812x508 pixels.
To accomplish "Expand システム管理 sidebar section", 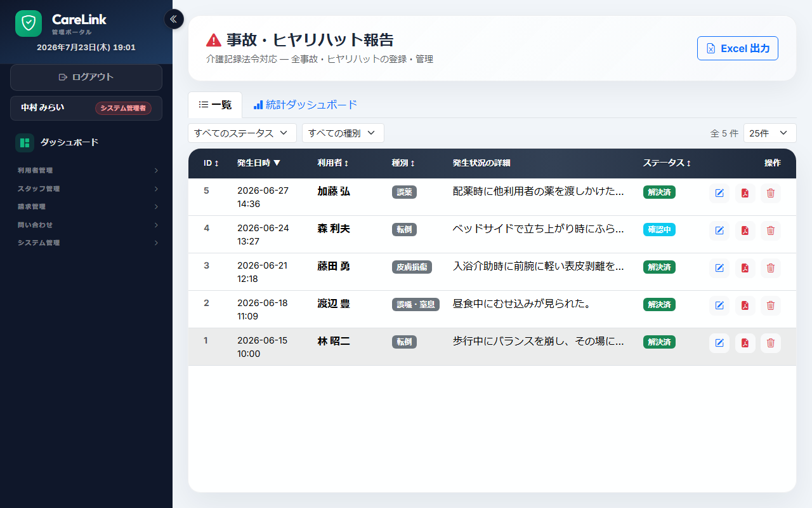I will (86, 243).
